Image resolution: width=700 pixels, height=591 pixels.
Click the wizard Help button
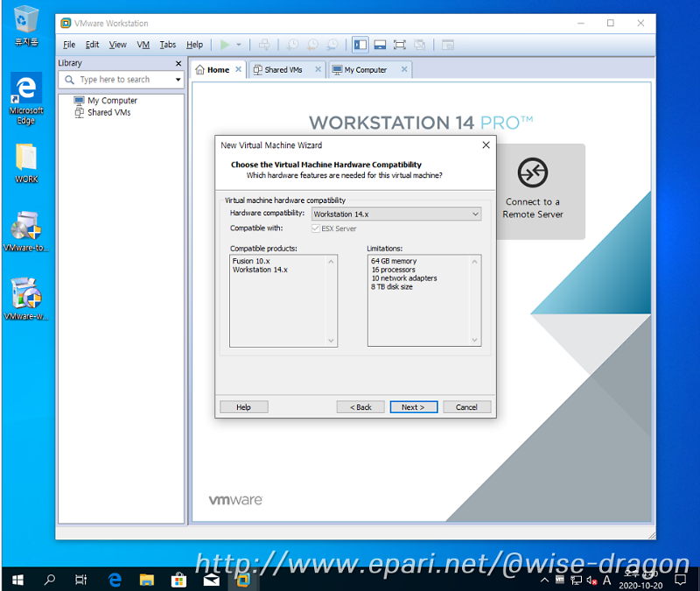(244, 407)
